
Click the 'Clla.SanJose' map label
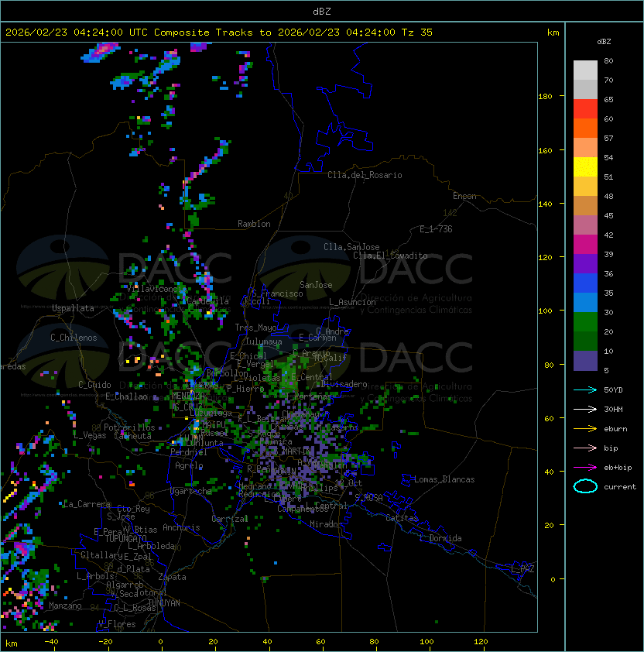pyautogui.click(x=351, y=247)
